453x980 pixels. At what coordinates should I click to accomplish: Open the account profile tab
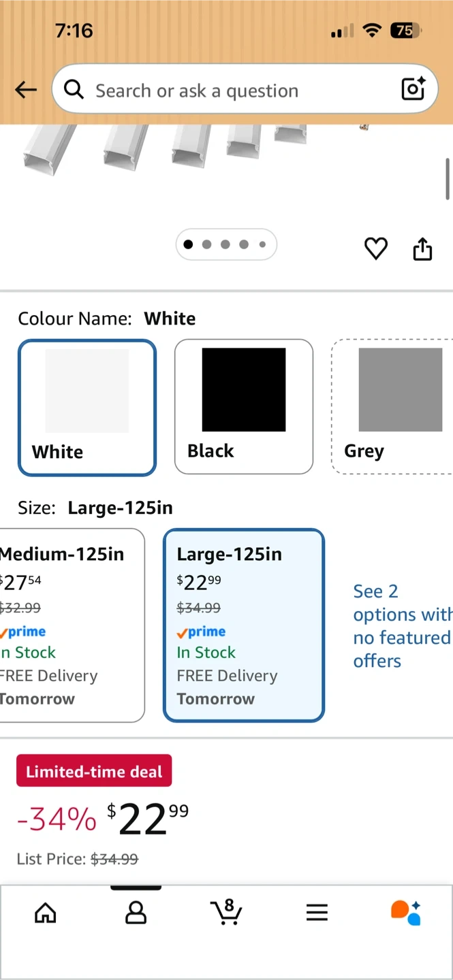[x=136, y=913]
